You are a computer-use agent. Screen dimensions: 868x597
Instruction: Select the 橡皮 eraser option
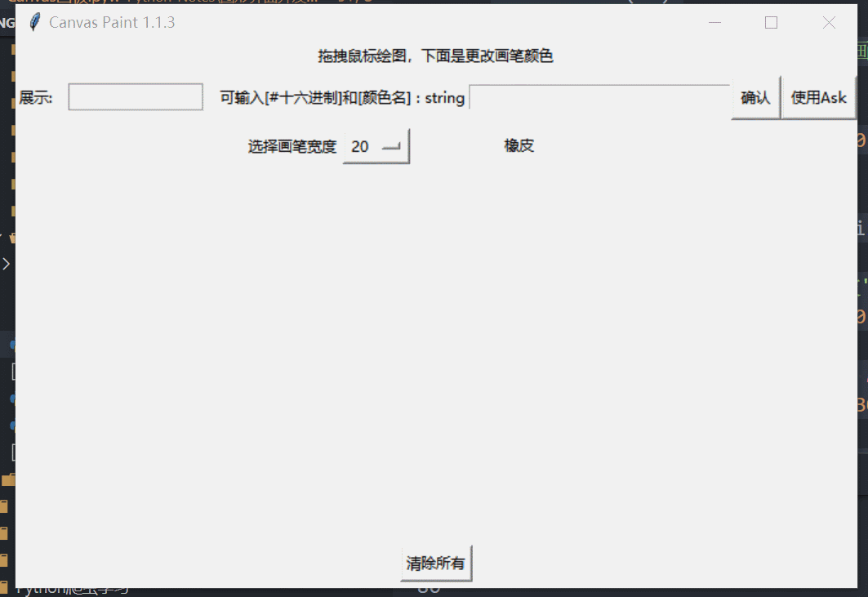(x=519, y=145)
